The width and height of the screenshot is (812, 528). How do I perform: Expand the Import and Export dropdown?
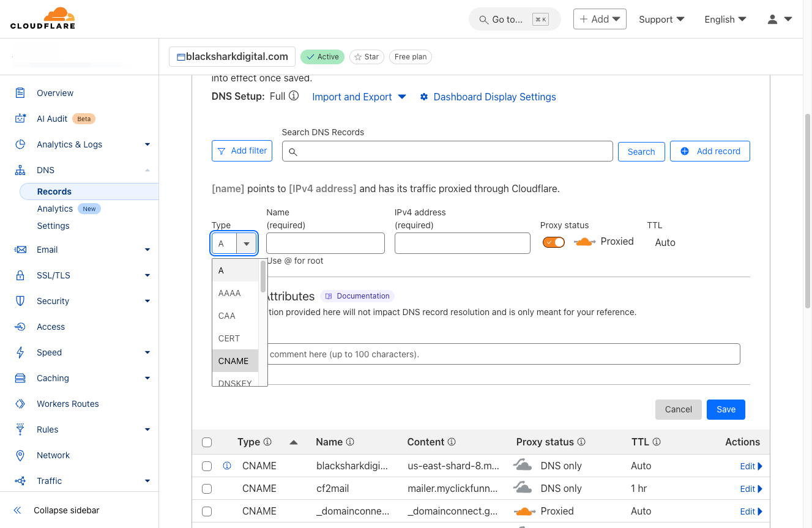coord(359,97)
